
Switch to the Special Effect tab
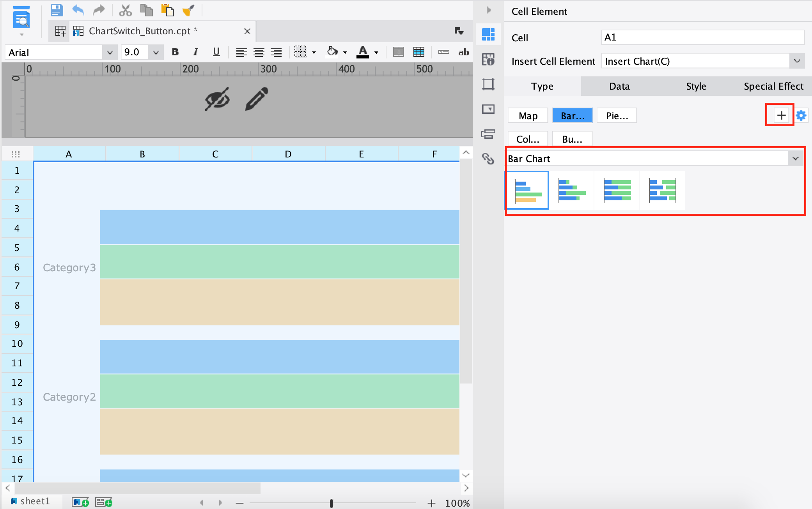tap(773, 86)
